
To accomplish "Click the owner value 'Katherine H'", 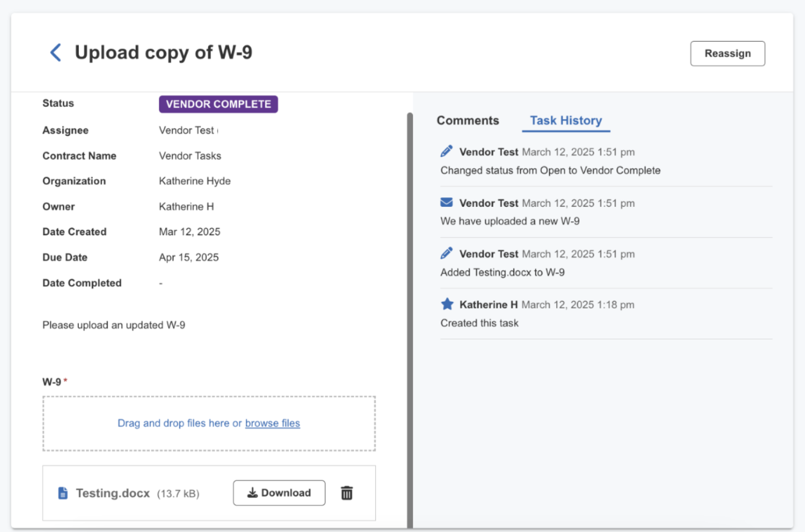I will 186,207.
